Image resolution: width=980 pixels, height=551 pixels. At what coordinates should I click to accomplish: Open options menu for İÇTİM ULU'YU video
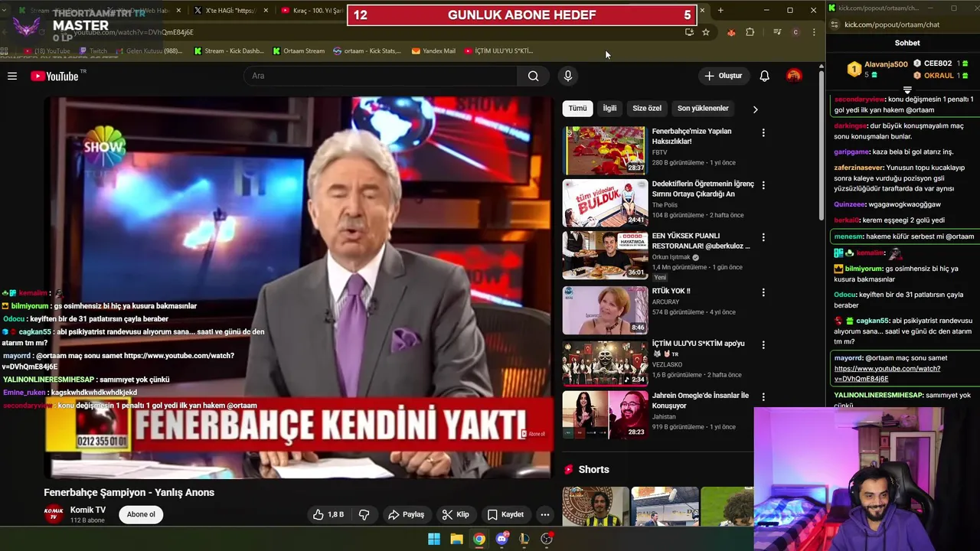click(763, 344)
